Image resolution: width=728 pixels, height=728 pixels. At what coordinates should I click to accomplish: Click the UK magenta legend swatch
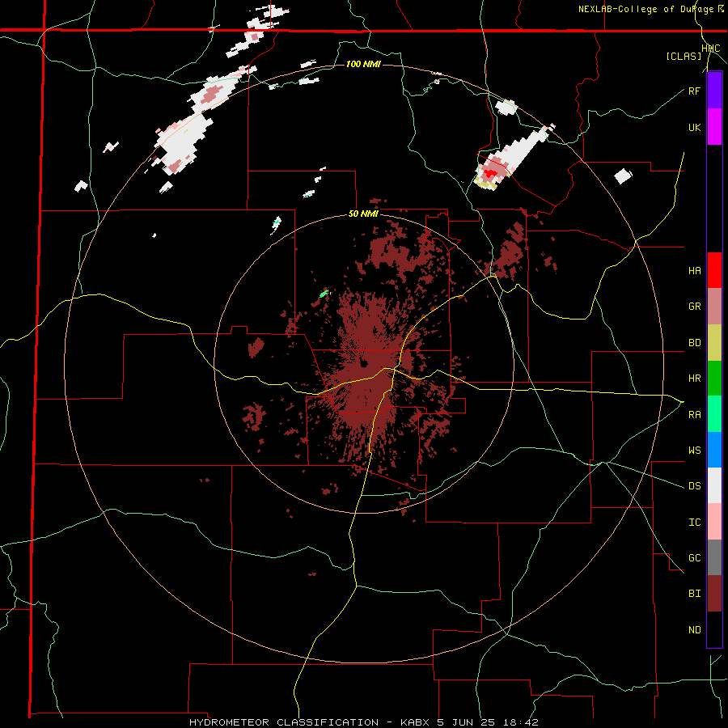(714, 127)
